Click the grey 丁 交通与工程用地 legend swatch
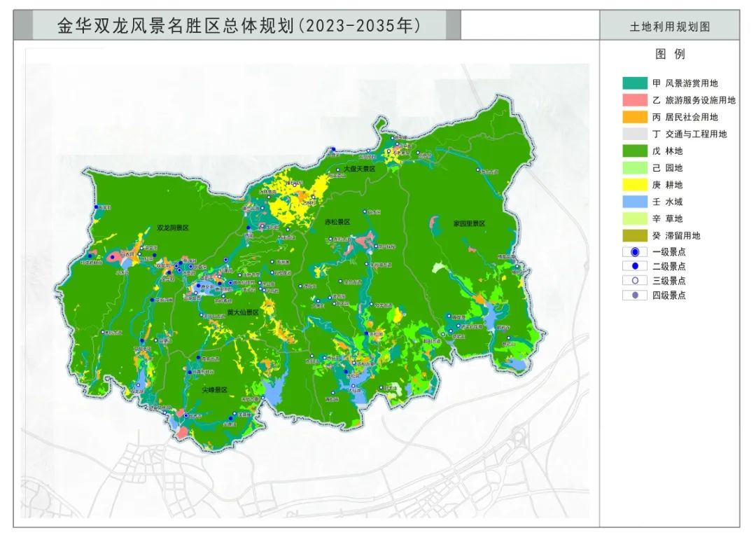 point(634,134)
